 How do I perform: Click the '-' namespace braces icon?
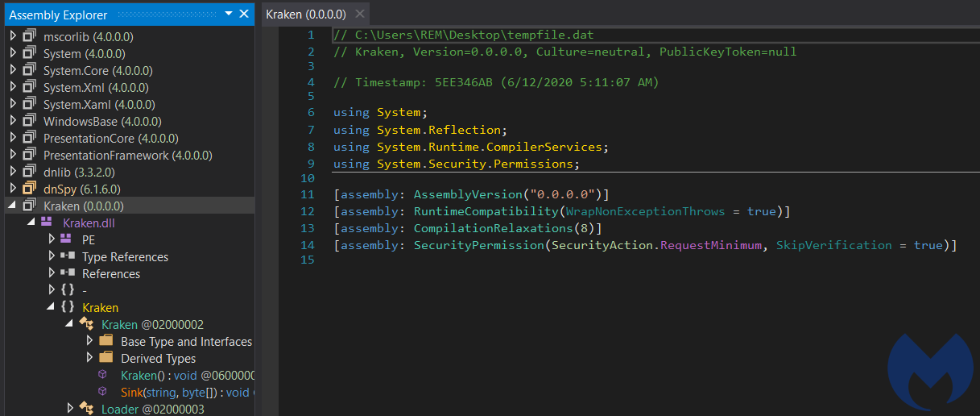(68, 290)
